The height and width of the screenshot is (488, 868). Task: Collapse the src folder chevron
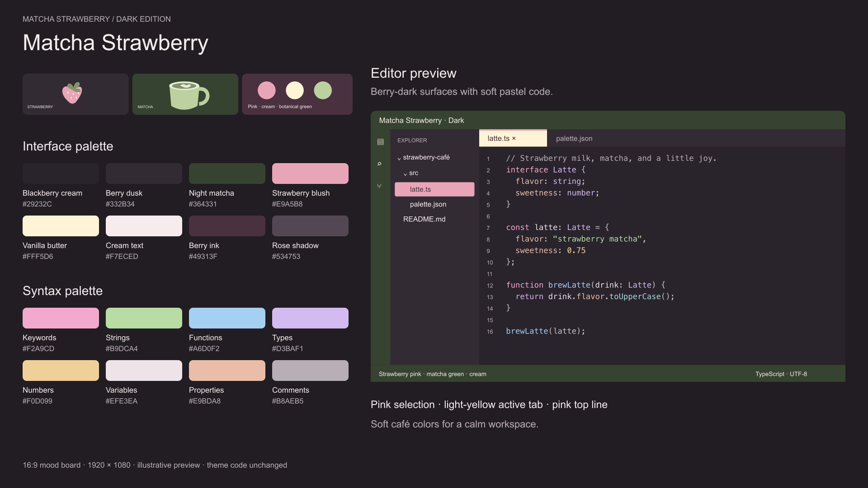pos(405,174)
